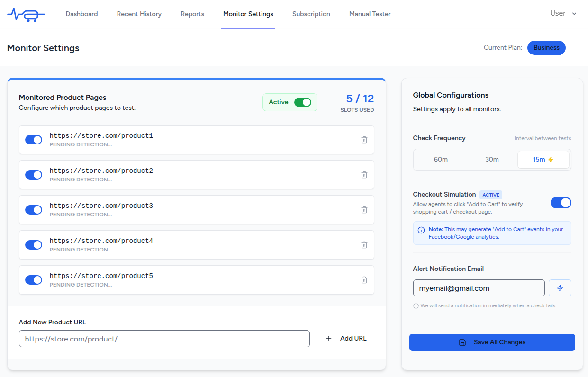Click the plus icon next to Add URL
Screen dimensions: 588x377
[x=328, y=338]
